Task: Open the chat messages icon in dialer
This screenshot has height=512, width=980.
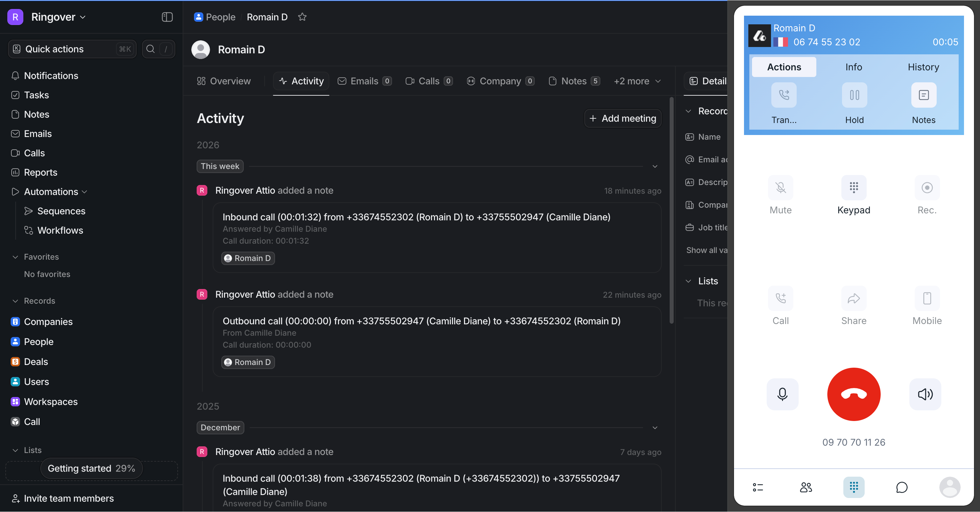Action: pyautogui.click(x=901, y=487)
